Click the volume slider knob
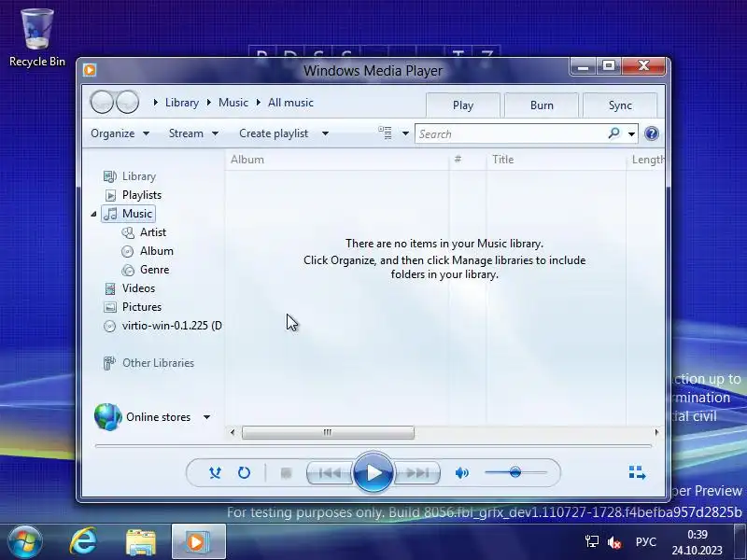This screenshot has width=747, height=560. click(x=515, y=472)
